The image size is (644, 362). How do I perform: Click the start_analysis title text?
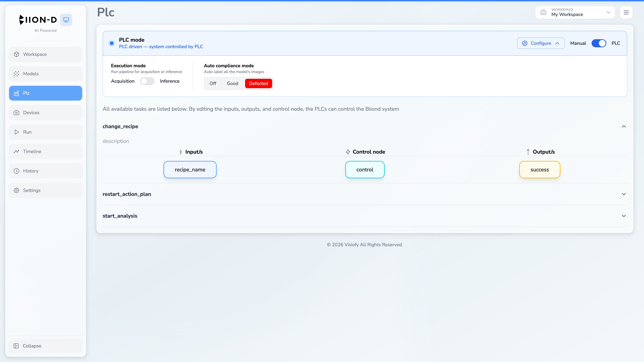[120, 216]
